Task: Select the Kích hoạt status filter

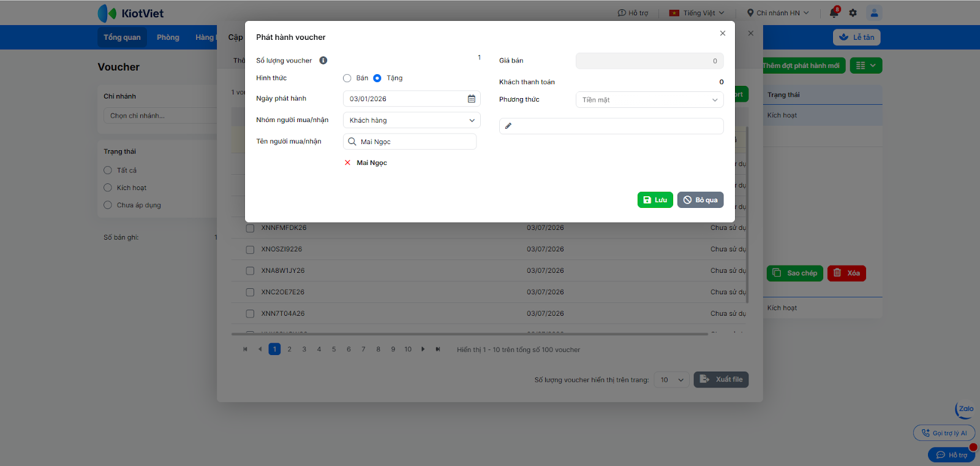Action: click(x=108, y=188)
